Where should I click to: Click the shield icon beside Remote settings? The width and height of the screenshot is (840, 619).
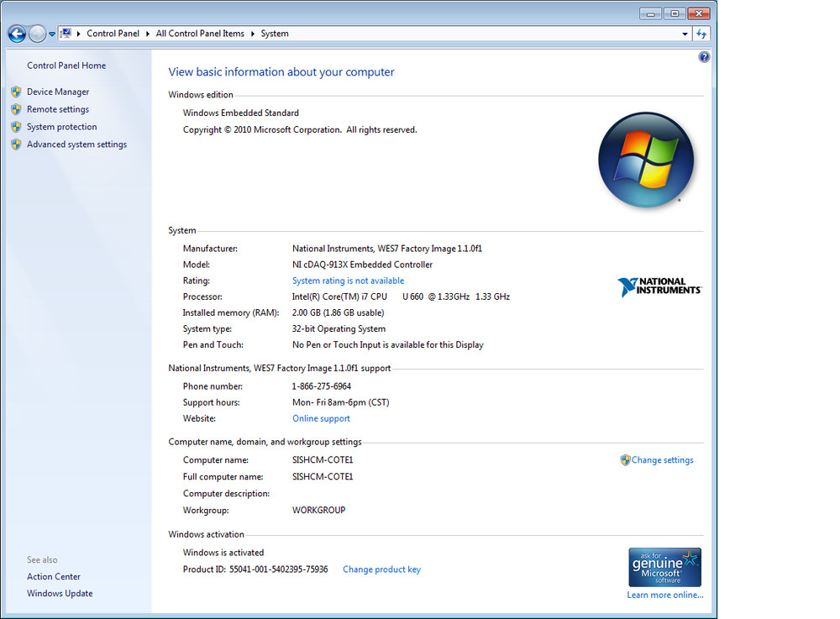click(16, 109)
